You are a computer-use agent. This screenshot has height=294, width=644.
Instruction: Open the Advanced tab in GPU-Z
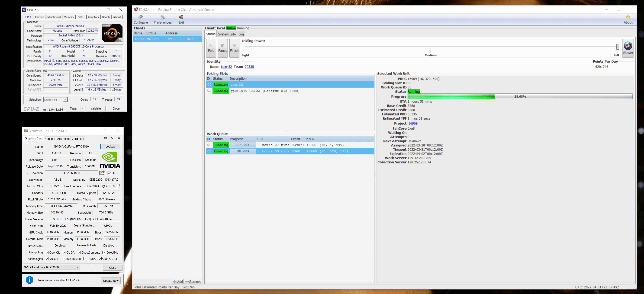coord(63,139)
